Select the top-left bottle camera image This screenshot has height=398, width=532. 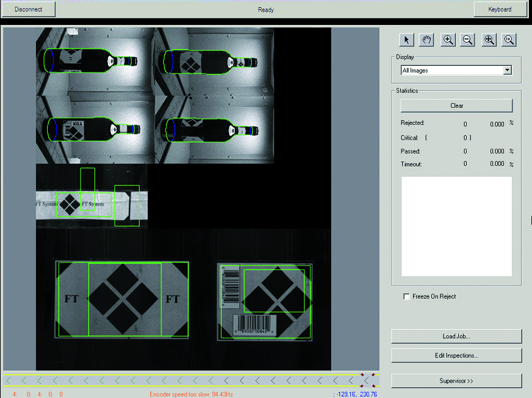coord(95,61)
